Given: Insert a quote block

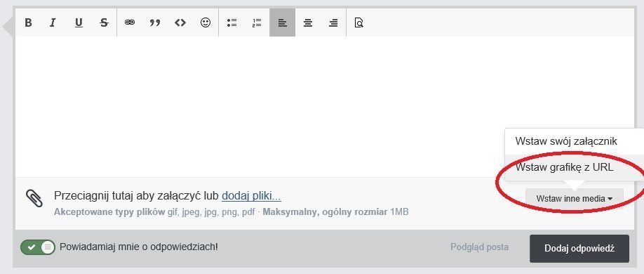Looking at the screenshot, I should [155, 22].
